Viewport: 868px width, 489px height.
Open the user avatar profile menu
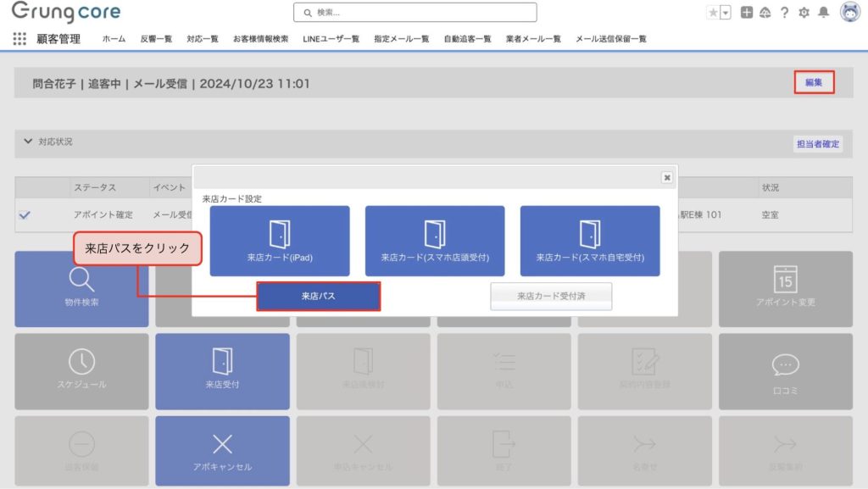point(849,12)
